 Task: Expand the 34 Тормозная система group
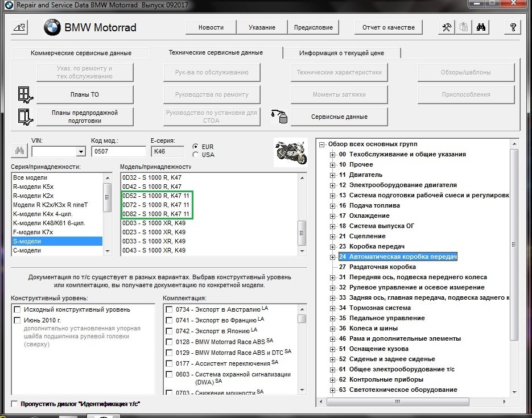click(x=333, y=308)
